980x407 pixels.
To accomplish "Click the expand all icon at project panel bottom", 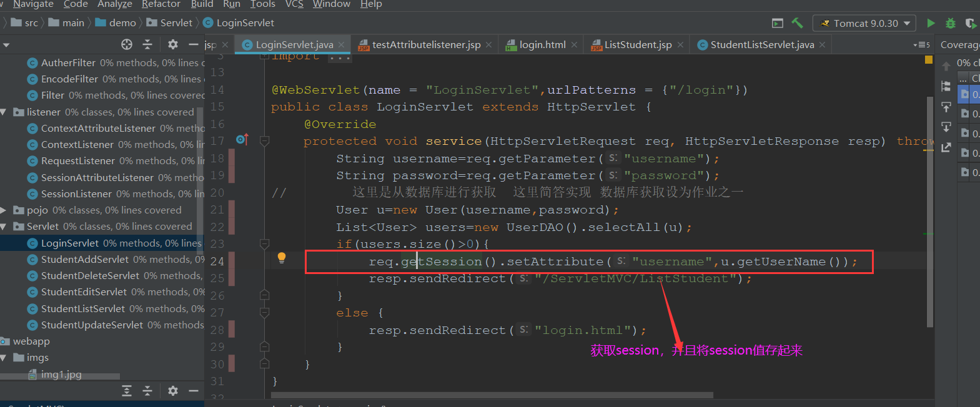I will pos(127,391).
